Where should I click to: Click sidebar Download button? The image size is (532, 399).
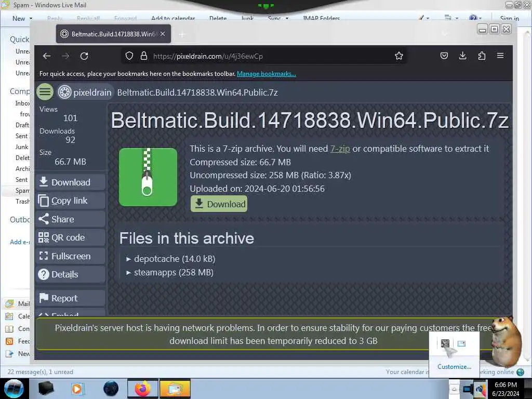70,182
